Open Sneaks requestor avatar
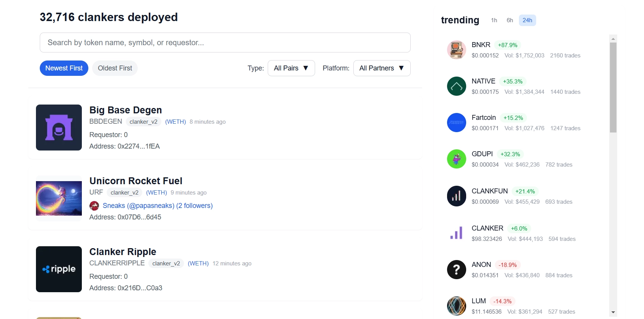Viewport: 644px width, 319px height. 94,206
